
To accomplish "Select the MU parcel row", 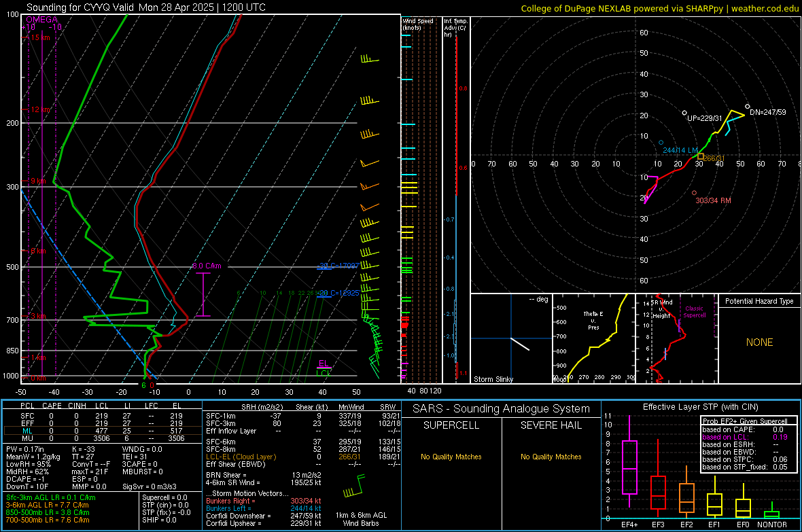I will click(x=101, y=438).
